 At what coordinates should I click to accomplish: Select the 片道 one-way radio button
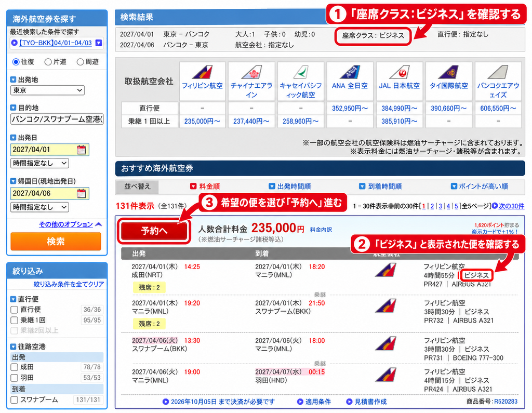pos(48,62)
